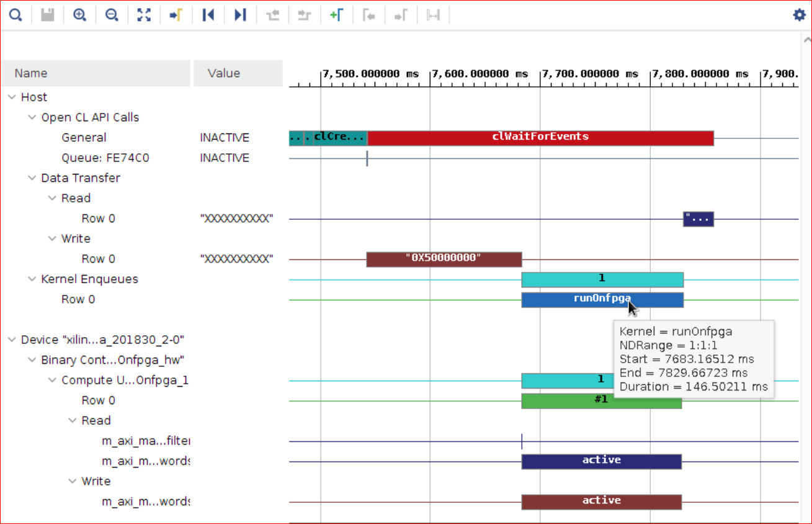Collapse the Open CL API Calls group

coord(32,117)
